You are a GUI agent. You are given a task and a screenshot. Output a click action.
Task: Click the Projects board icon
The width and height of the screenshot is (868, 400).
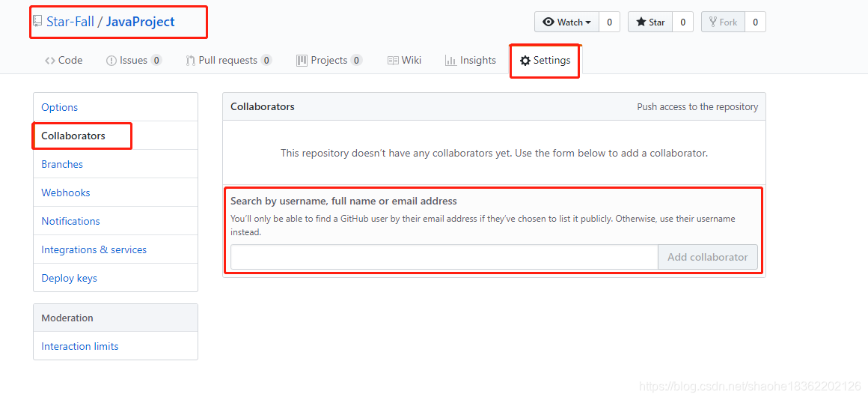302,61
